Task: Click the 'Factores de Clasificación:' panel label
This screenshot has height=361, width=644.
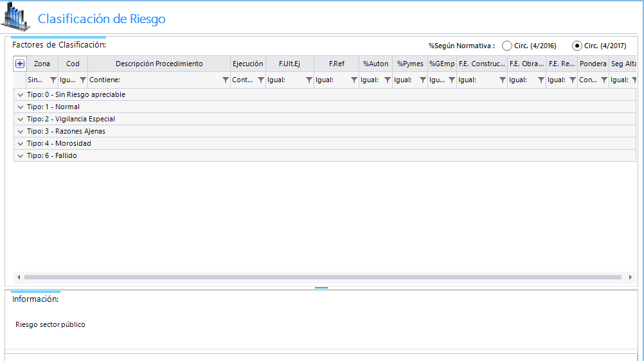Action: tap(59, 45)
